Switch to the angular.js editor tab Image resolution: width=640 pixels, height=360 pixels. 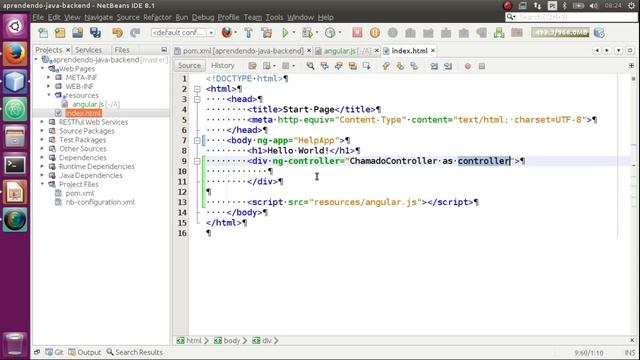[347, 51]
